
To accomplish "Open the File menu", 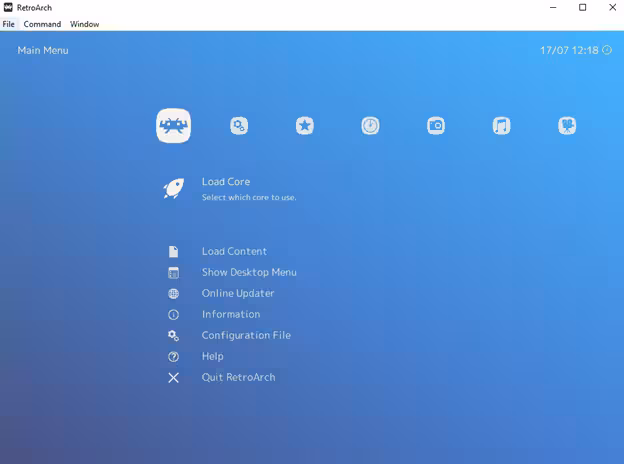I will point(8,24).
